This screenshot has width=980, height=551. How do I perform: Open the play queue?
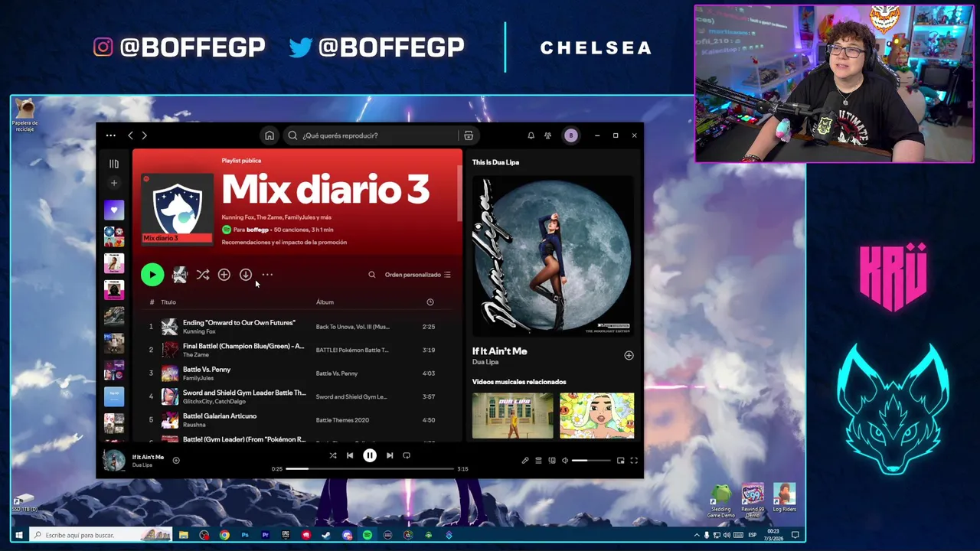(x=538, y=461)
